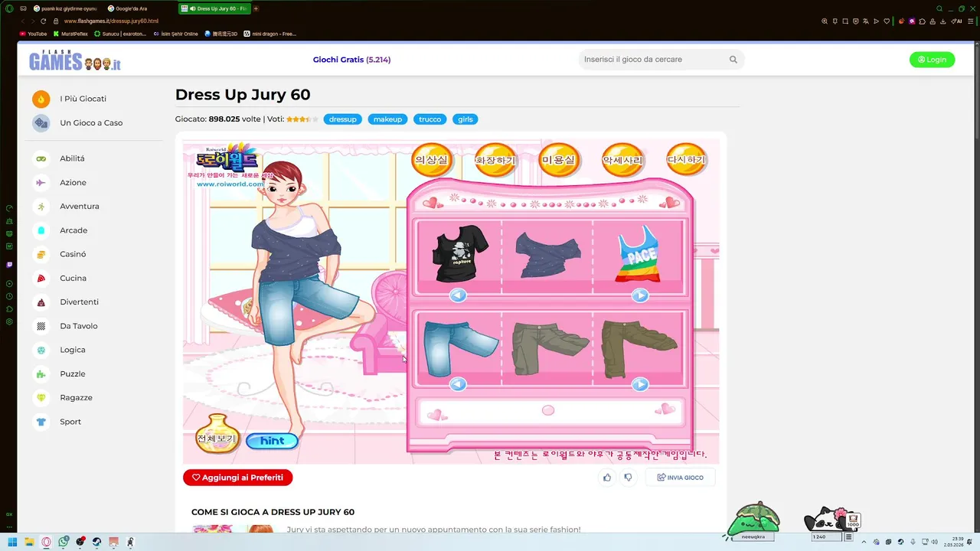Reload the page
The image size is (980, 551).
pos(43,21)
